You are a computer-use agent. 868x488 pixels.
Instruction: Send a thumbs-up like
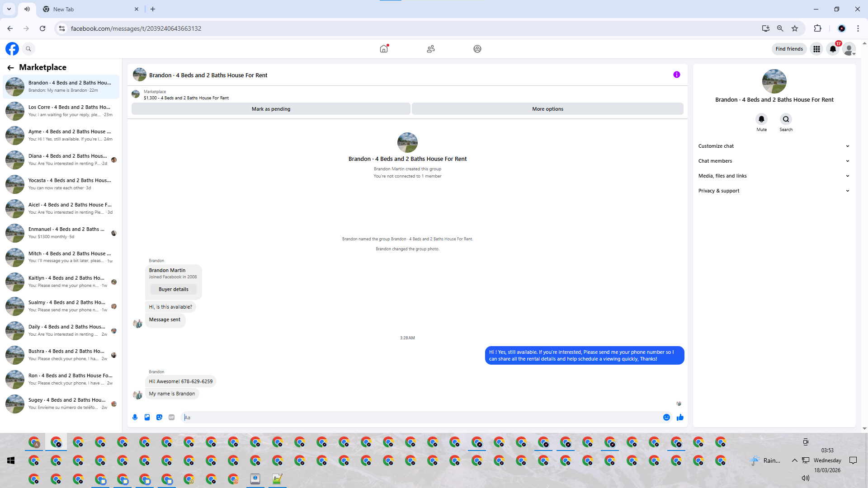coord(680,418)
